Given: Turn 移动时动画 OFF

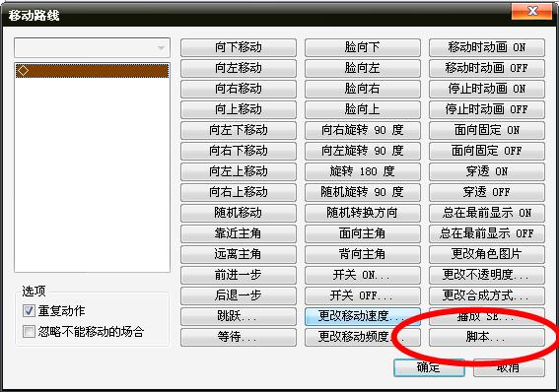Looking at the screenshot, I should click(487, 68).
